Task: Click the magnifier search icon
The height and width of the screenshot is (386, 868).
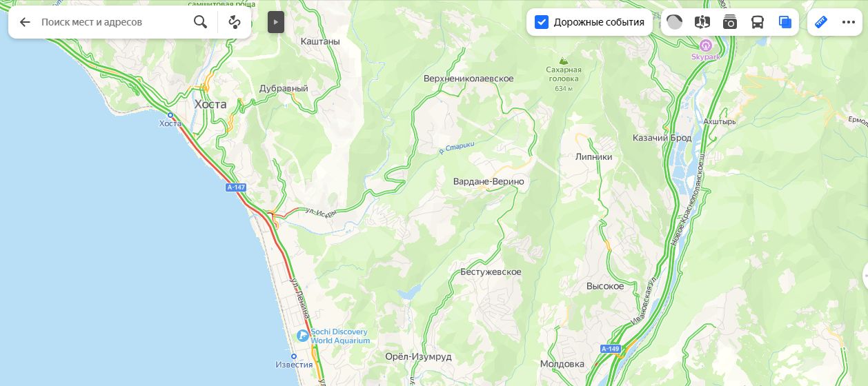Action: tap(200, 22)
